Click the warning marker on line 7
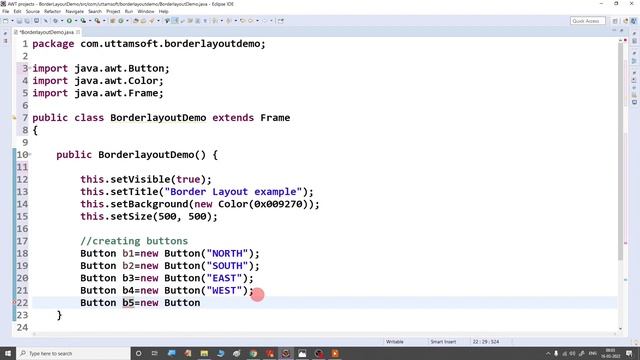The height and width of the screenshot is (360, 640). pos(14,118)
